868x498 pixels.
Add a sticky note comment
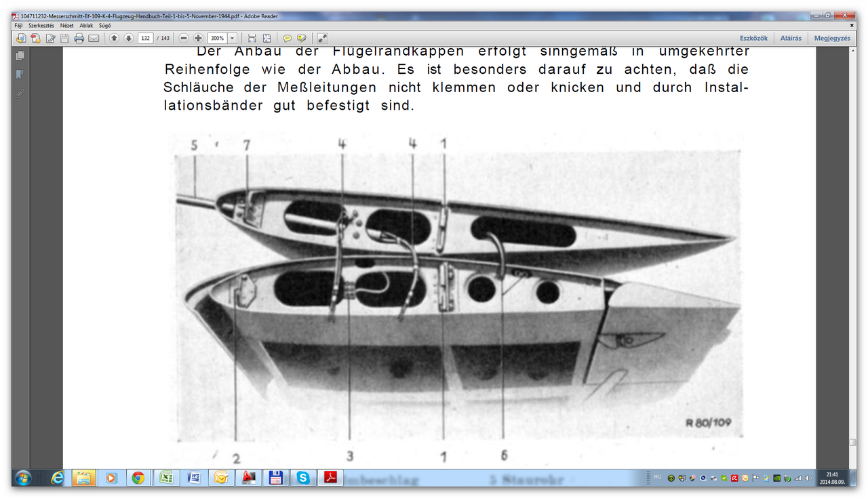pyautogui.click(x=288, y=39)
